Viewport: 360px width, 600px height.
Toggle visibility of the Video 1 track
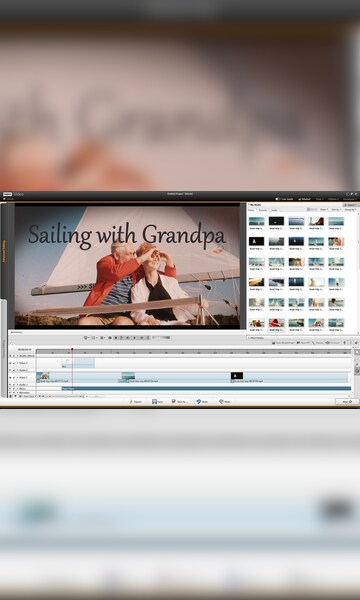[x=10, y=377]
